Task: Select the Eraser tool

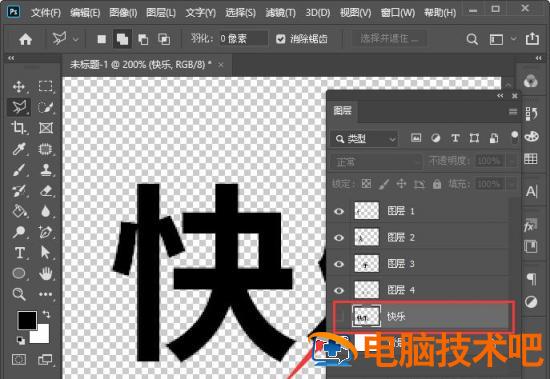Action: coord(46,191)
